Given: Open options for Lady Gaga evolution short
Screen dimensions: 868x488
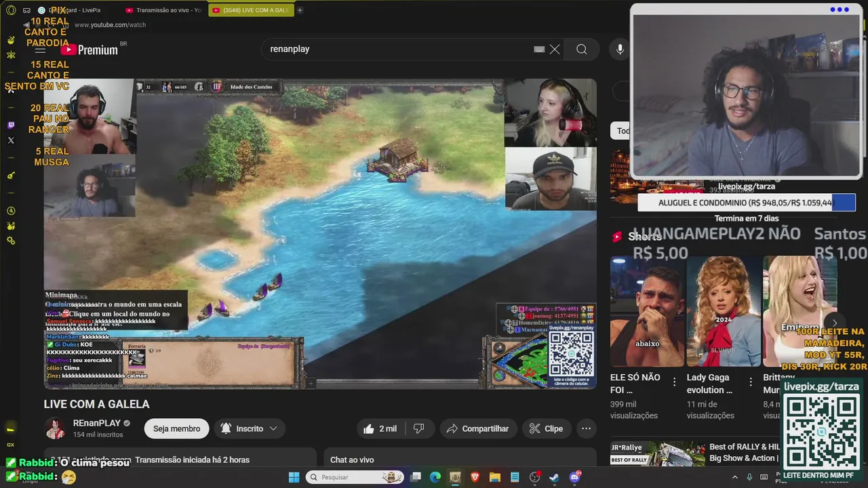Looking at the screenshot, I should coord(750,382).
